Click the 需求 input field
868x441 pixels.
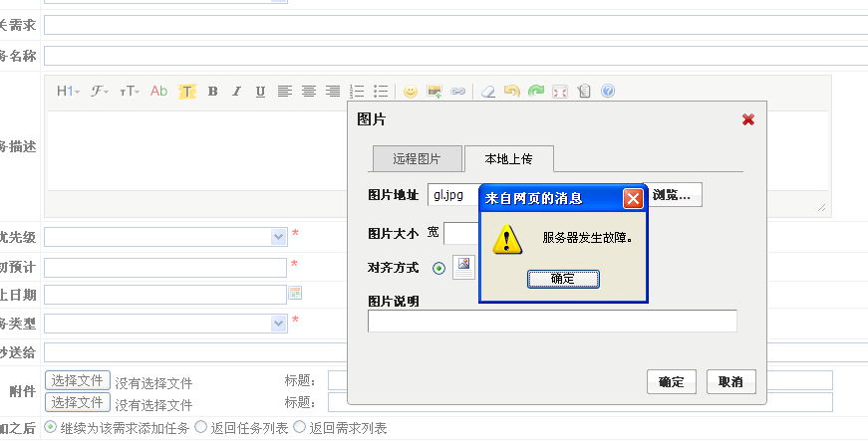[456, 25]
